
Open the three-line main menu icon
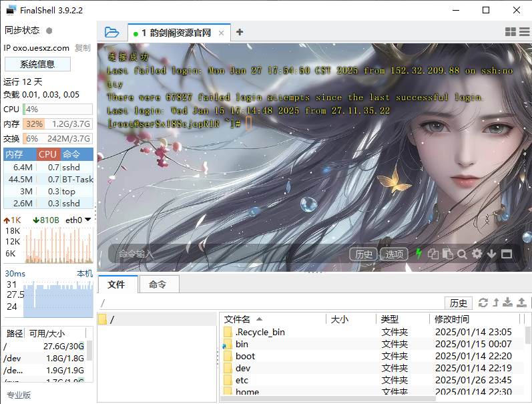pos(524,32)
